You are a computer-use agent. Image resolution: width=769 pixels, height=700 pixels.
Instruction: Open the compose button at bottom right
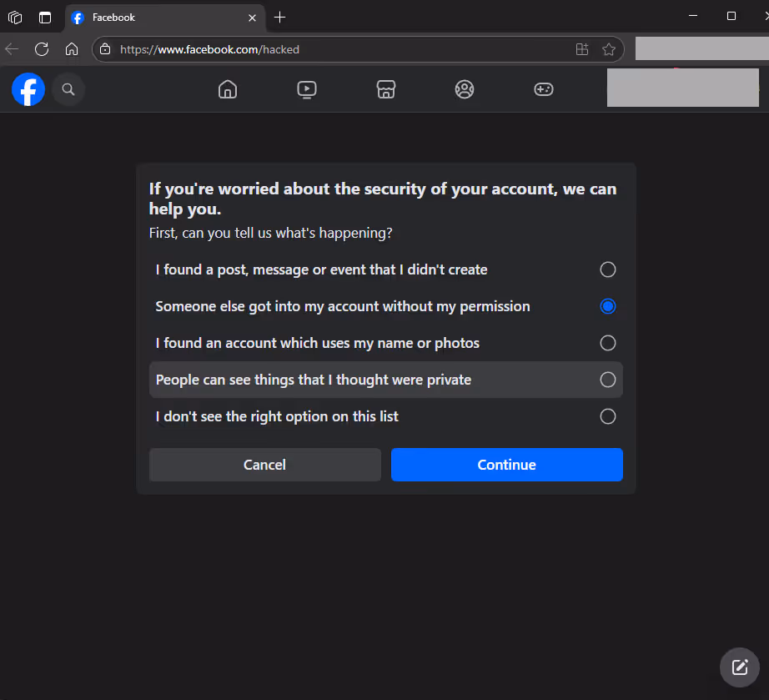coord(739,667)
